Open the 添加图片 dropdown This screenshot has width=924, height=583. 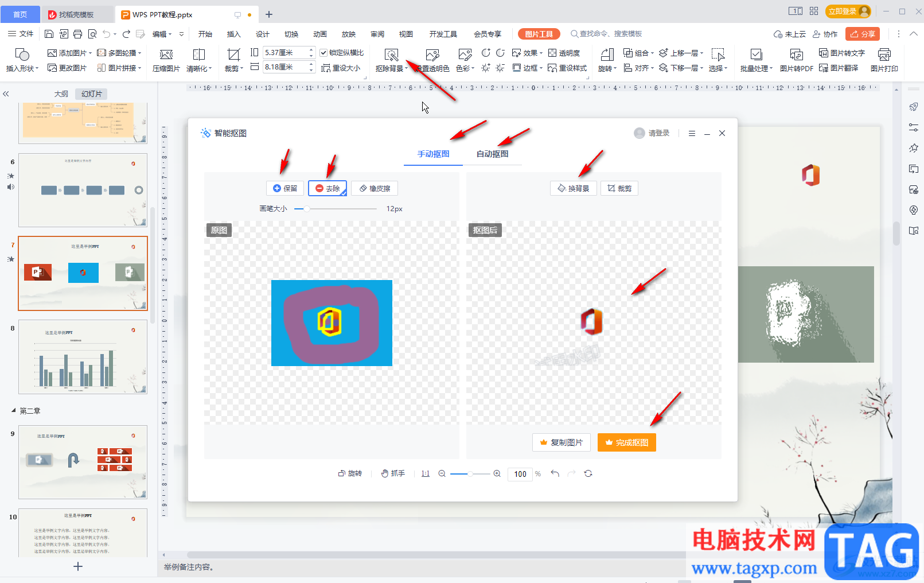tap(69, 53)
